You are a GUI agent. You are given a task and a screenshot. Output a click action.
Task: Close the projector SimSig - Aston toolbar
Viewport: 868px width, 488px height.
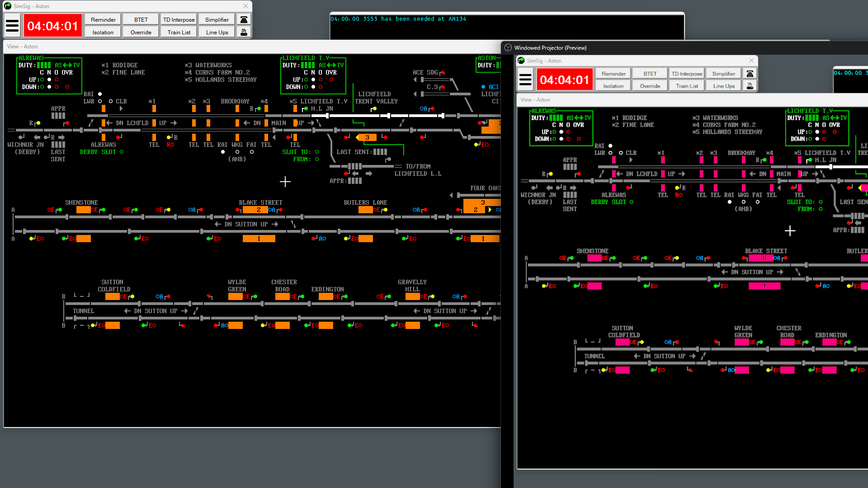click(x=751, y=61)
